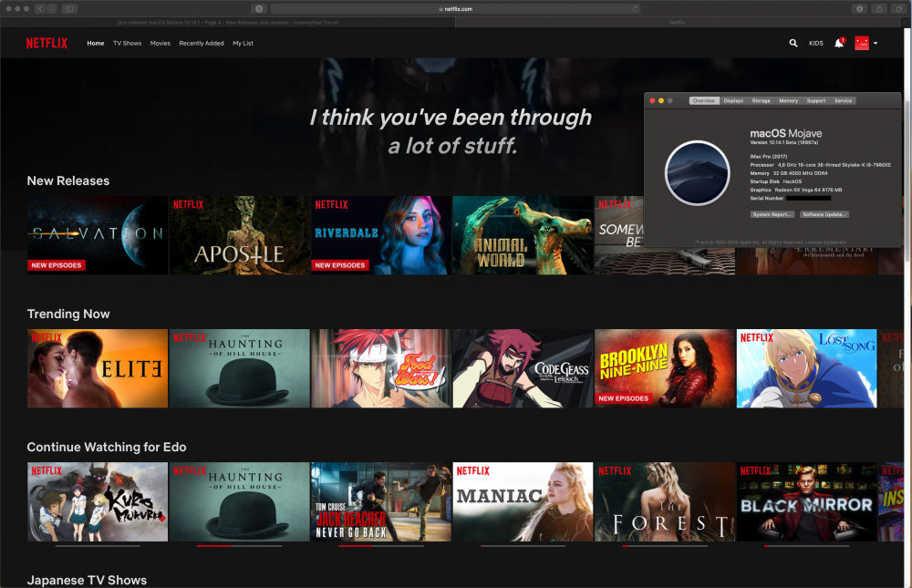Select Displays tab in About This Mac
Screen dimensions: 912x588
733,100
